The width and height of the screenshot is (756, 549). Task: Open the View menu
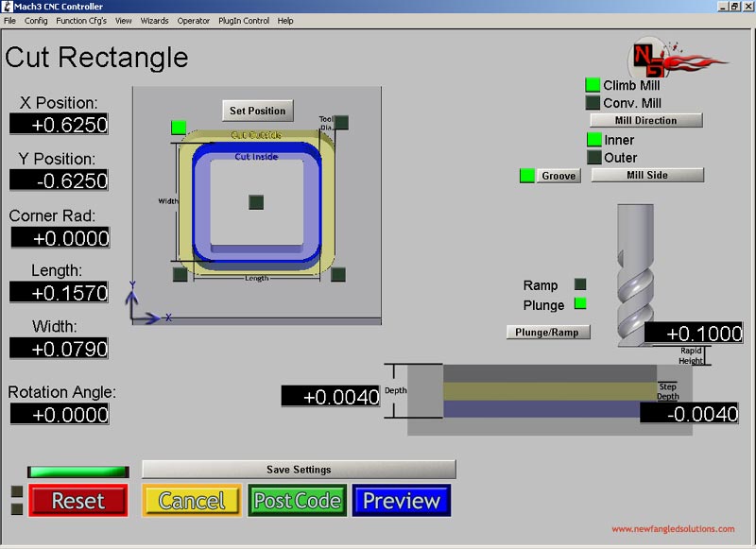pos(124,21)
